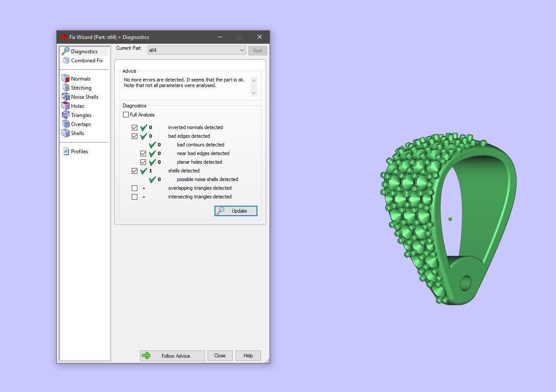
Task: Open the Diagnostics page magnifier icon
Action: [65, 51]
